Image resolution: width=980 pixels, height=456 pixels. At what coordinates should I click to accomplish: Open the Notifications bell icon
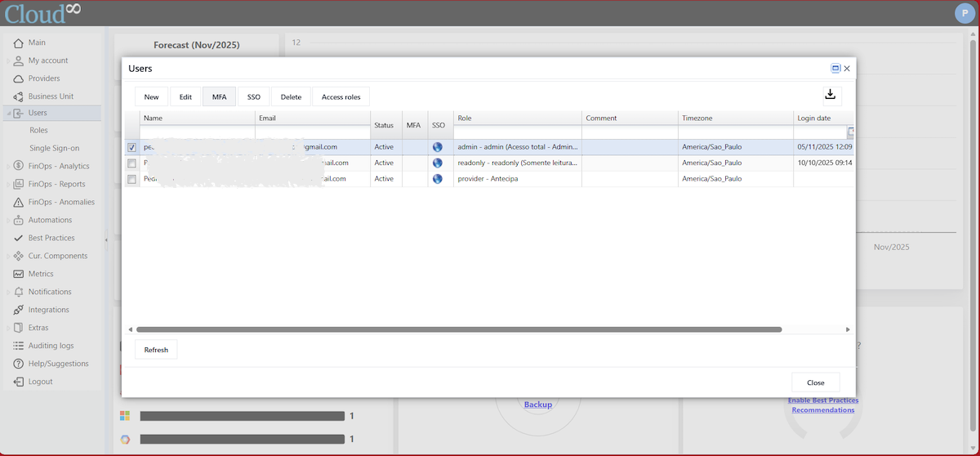coord(18,292)
